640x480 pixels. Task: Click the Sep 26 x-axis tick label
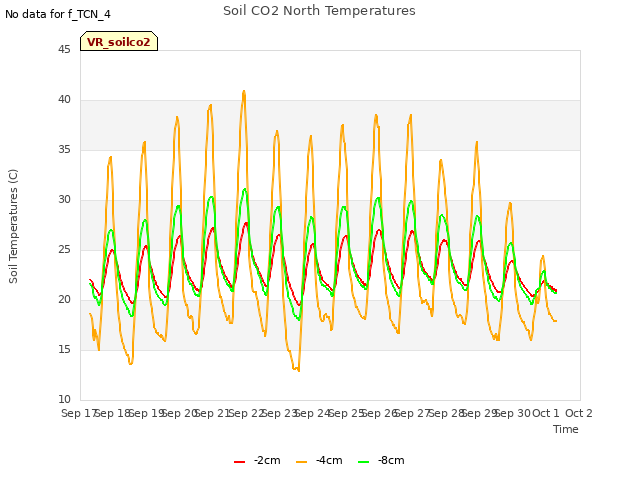pos(379,413)
